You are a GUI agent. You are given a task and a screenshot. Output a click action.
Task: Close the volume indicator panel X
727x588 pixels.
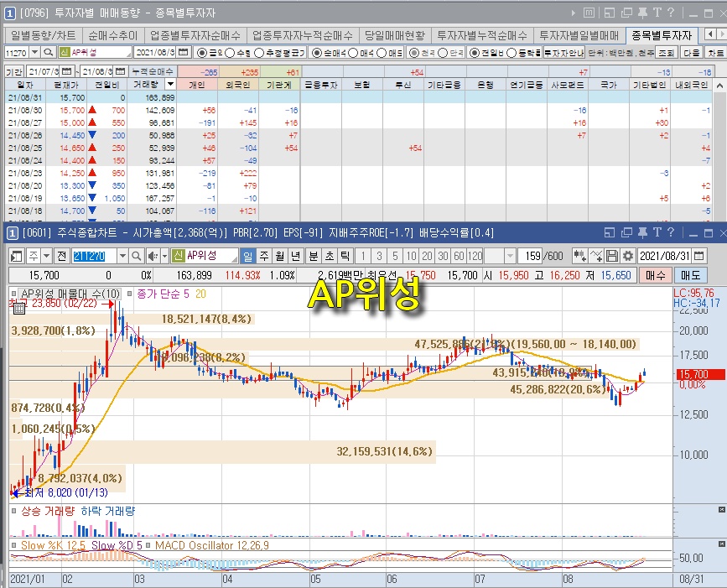(x=721, y=510)
